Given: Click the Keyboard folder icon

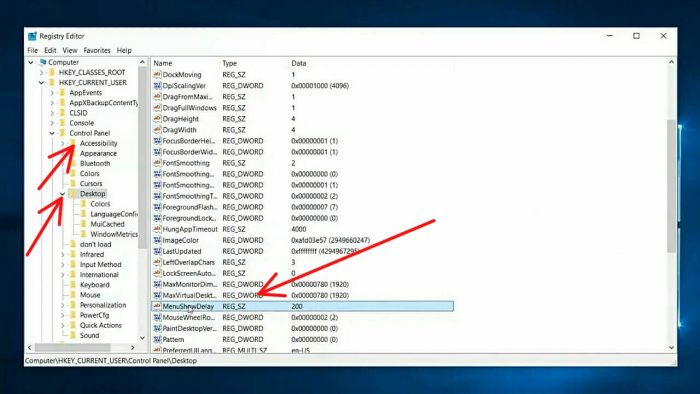Looking at the screenshot, I should [x=73, y=285].
